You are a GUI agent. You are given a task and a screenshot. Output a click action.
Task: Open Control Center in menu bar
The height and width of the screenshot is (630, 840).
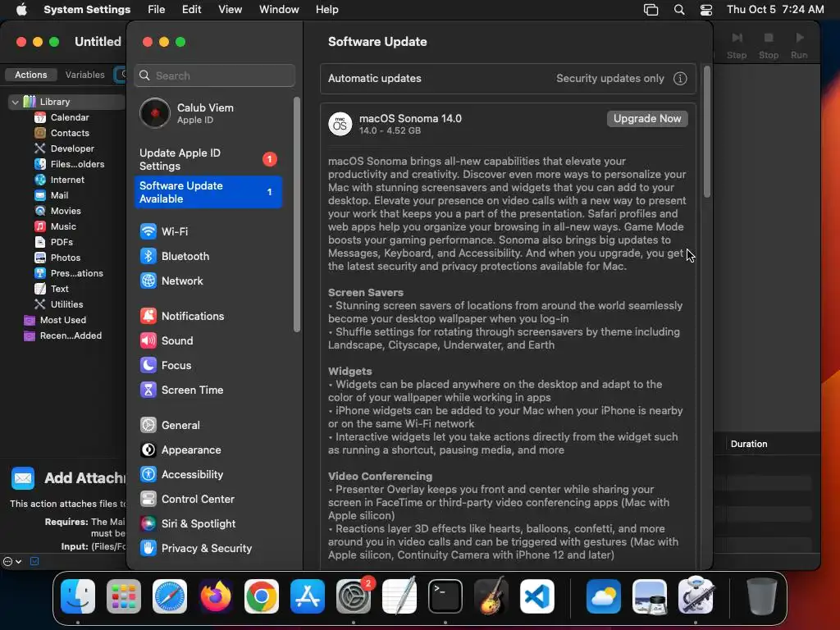[x=706, y=10]
